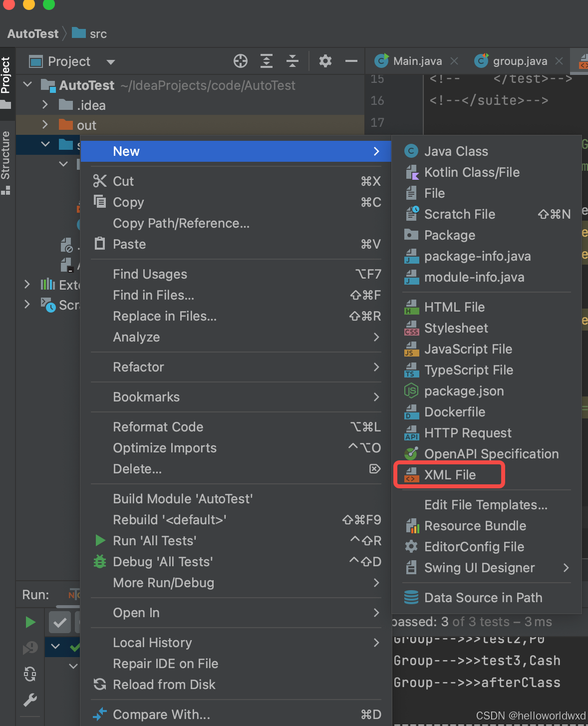588x726 pixels.
Task: Click the Toggle auto-test icon in Run panel
Action: [30, 674]
